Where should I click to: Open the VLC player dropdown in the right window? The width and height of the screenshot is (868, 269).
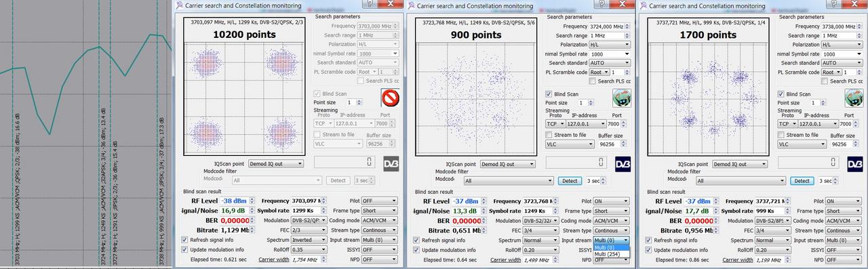click(x=802, y=144)
